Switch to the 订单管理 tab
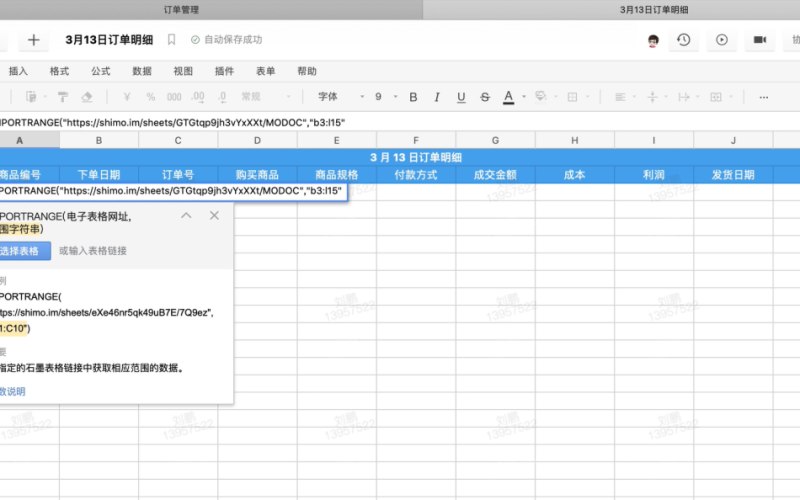This screenshot has width=800, height=500. coord(181,10)
